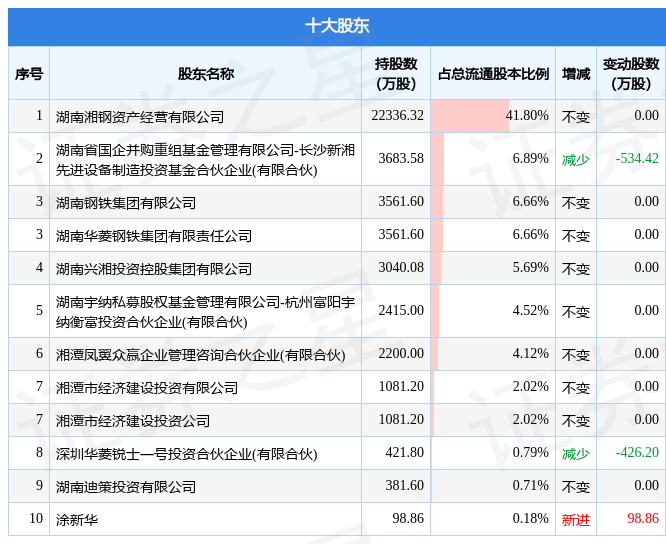This screenshot has height=544, width=666.
Task: Select the 序号 column header
Action: [x=29, y=74]
